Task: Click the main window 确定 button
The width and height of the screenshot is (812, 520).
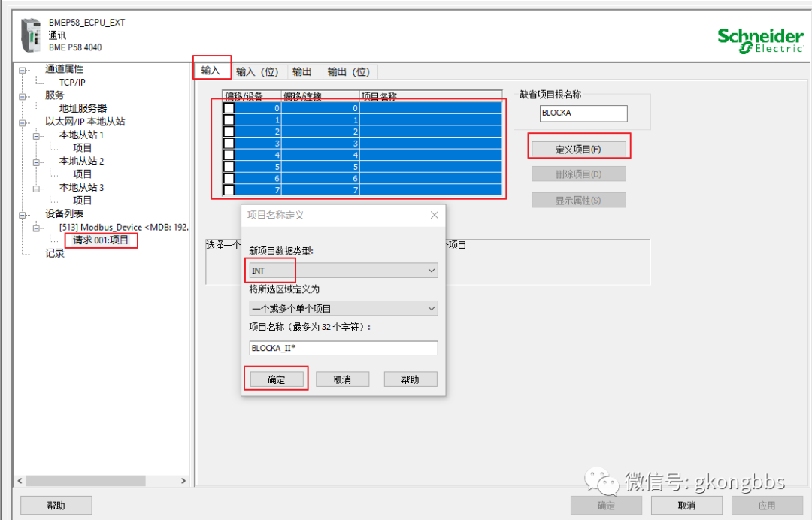Action: click(606, 506)
